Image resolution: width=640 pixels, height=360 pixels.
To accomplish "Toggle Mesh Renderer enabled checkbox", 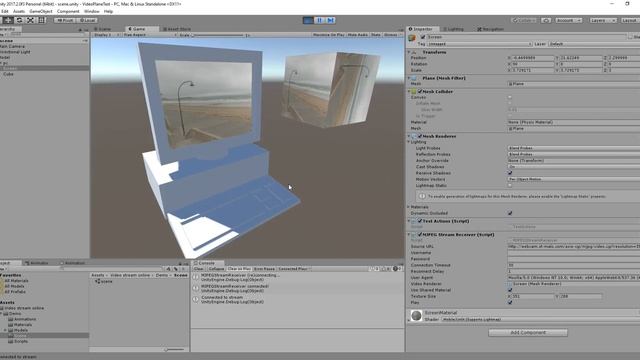I will click(x=420, y=136).
